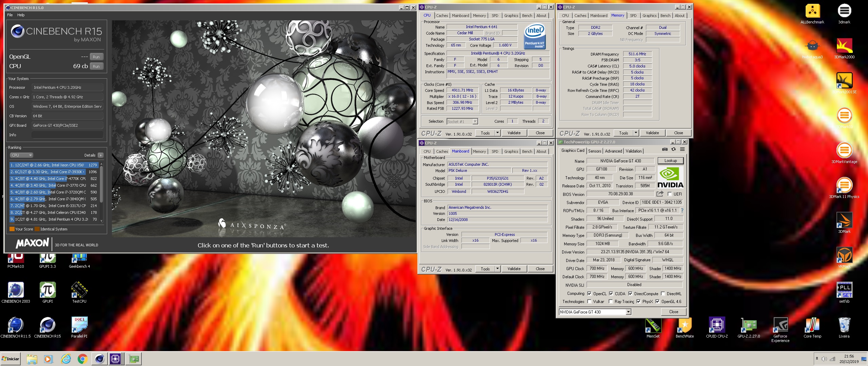Select the Intel Xeon 12C/24T ranking row
The width and height of the screenshot is (868, 366).
[54, 165]
